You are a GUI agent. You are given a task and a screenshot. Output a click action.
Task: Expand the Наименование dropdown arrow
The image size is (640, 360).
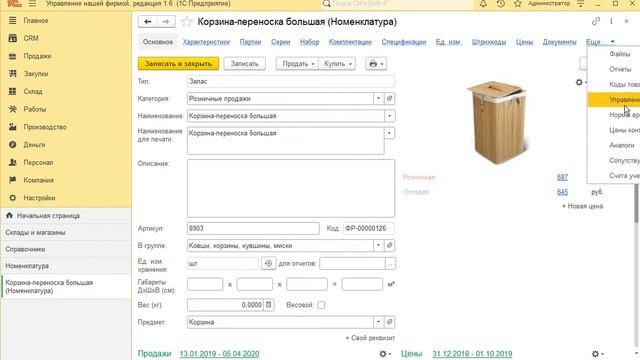click(389, 116)
